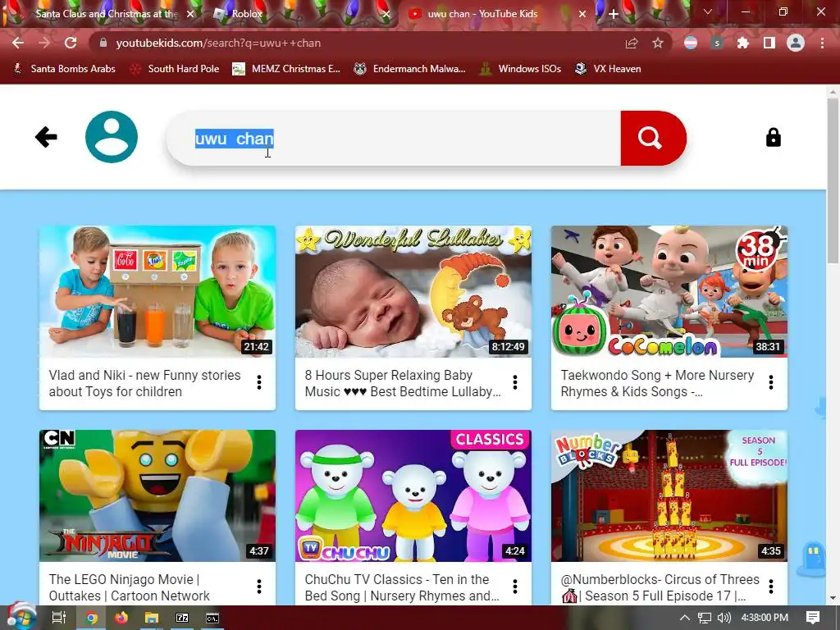
Task: Close the Santa Claus and Christmas tab
Action: [190, 14]
